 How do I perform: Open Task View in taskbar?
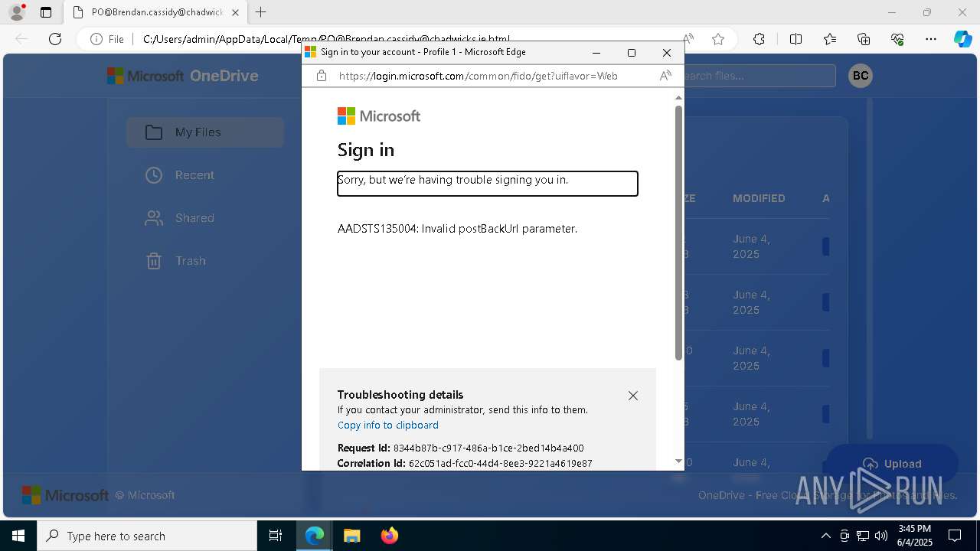(276, 536)
